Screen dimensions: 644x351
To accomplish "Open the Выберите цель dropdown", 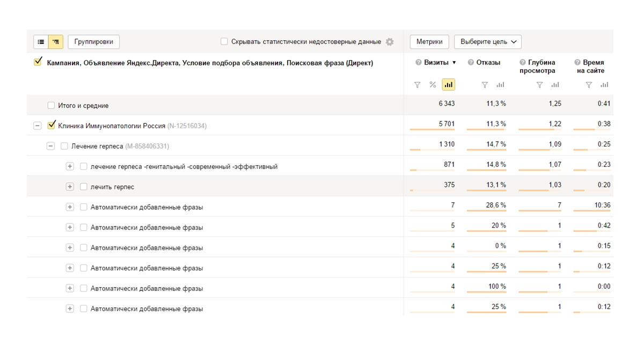I will pos(488,42).
